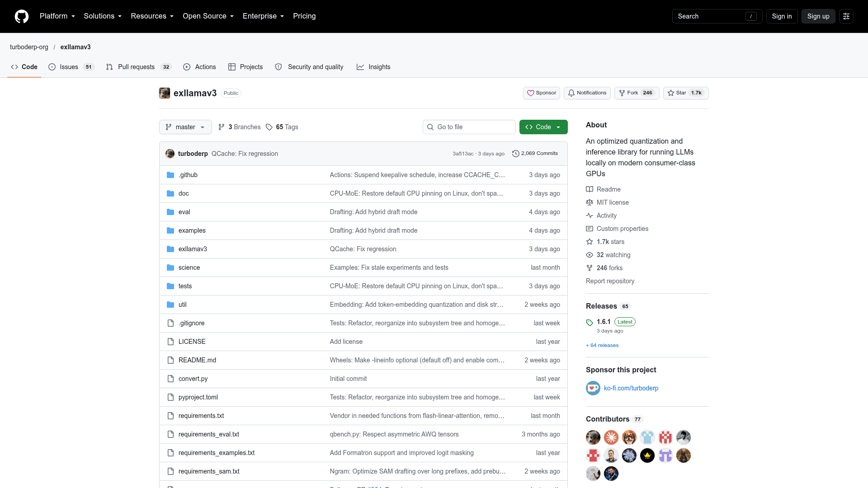Expand the master branch dropdown
868x488 pixels.
[185, 127]
